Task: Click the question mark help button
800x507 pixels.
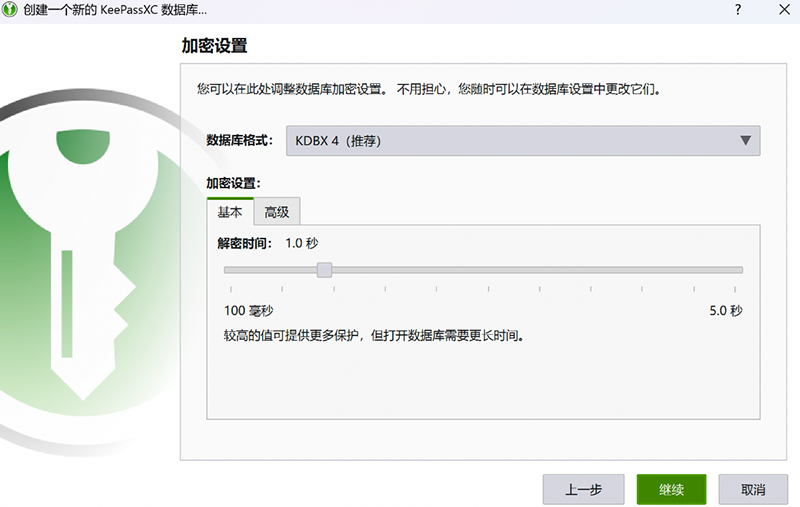Action: click(738, 9)
